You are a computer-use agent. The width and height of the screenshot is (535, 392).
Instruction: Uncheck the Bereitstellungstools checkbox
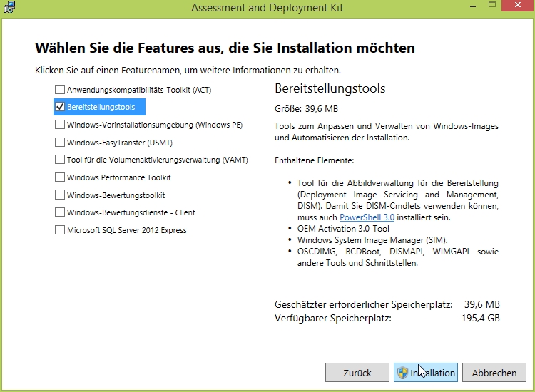click(60, 107)
